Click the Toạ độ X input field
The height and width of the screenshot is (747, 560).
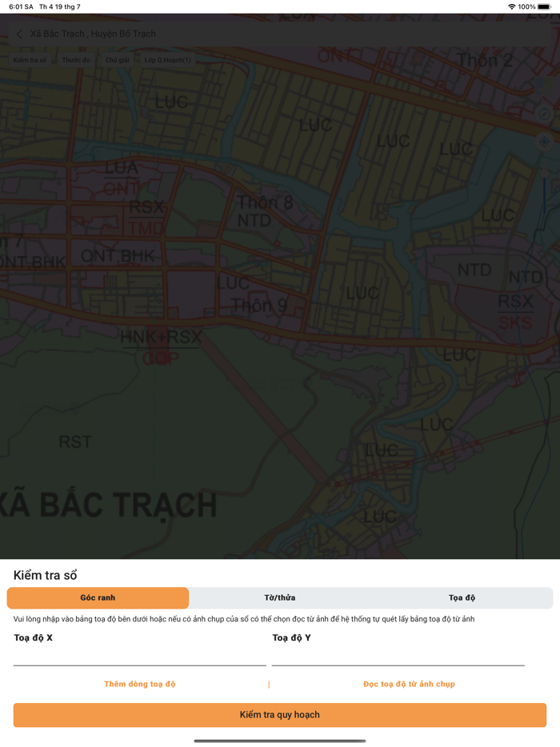[140, 656]
